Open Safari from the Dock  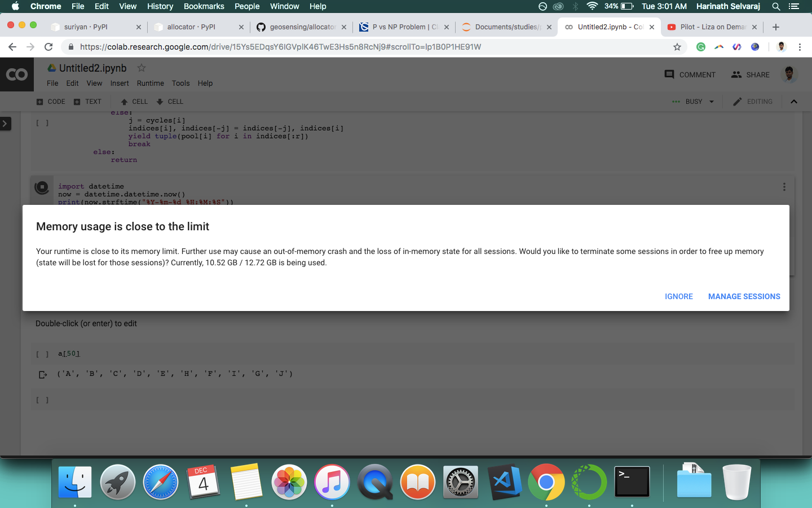[x=161, y=482]
